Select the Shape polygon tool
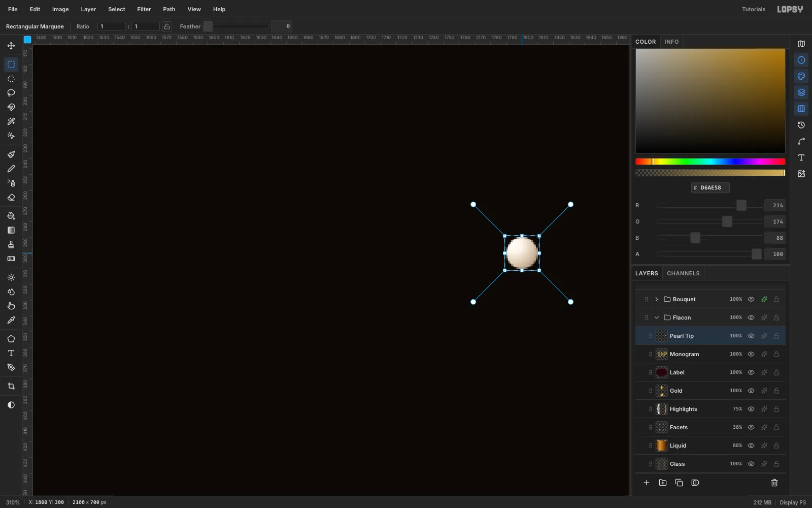812x508 pixels. 11,339
